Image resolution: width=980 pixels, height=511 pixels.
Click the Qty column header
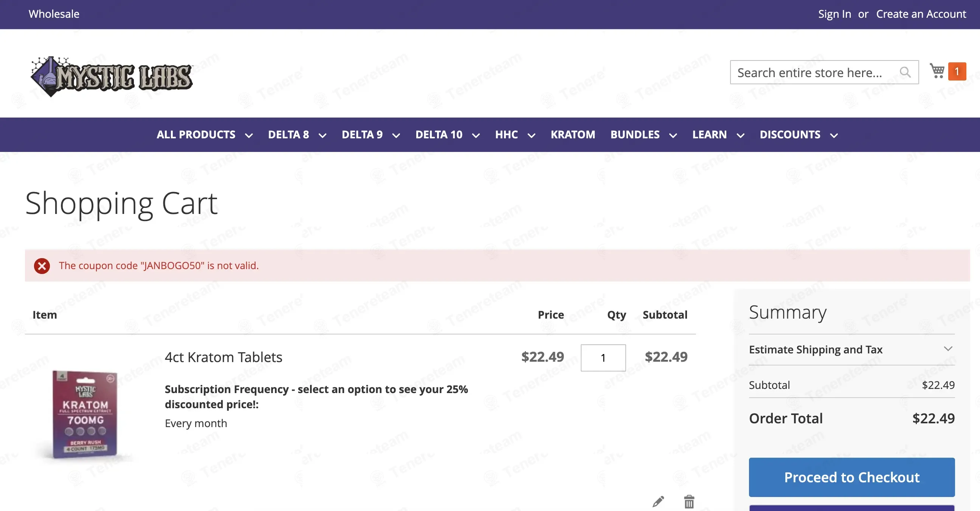pos(616,315)
